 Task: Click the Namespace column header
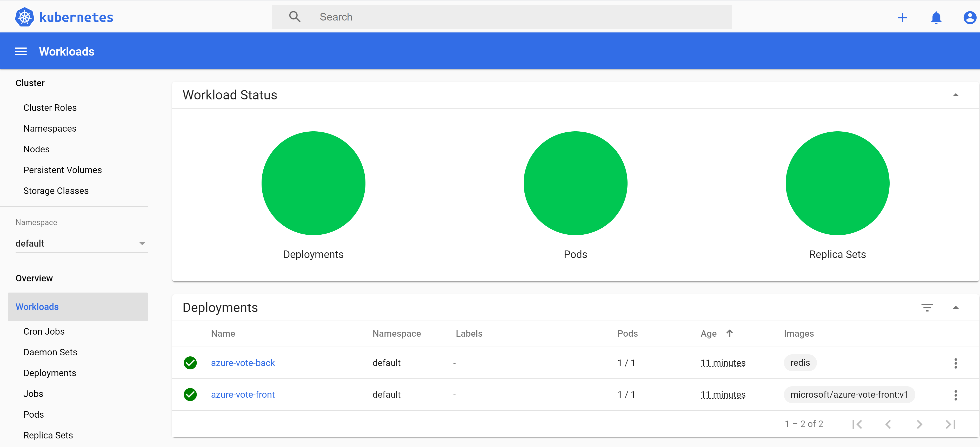click(x=396, y=333)
